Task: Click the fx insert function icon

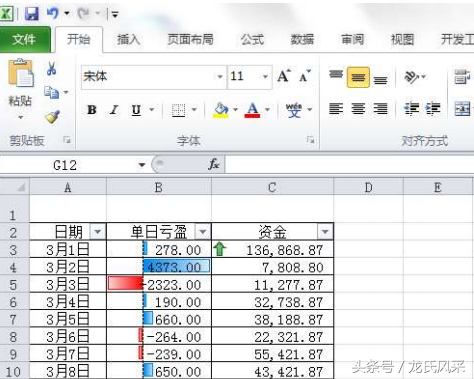Action: pos(213,164)
